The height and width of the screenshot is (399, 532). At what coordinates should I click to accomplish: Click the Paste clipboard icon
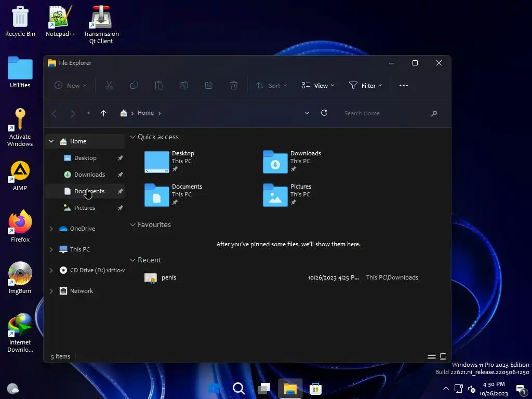(x=159, y=86)
